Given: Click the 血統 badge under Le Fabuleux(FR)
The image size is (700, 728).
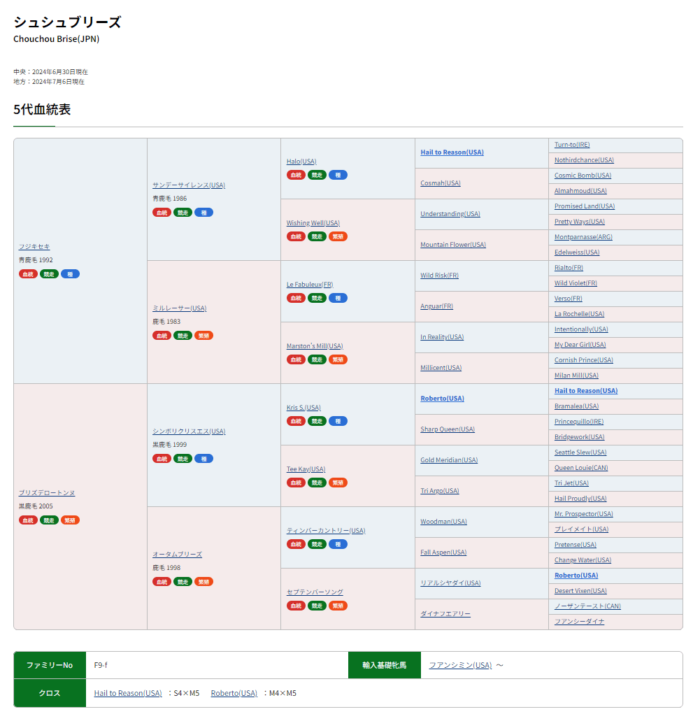Looking at the screenshot, I should (296, 298).
